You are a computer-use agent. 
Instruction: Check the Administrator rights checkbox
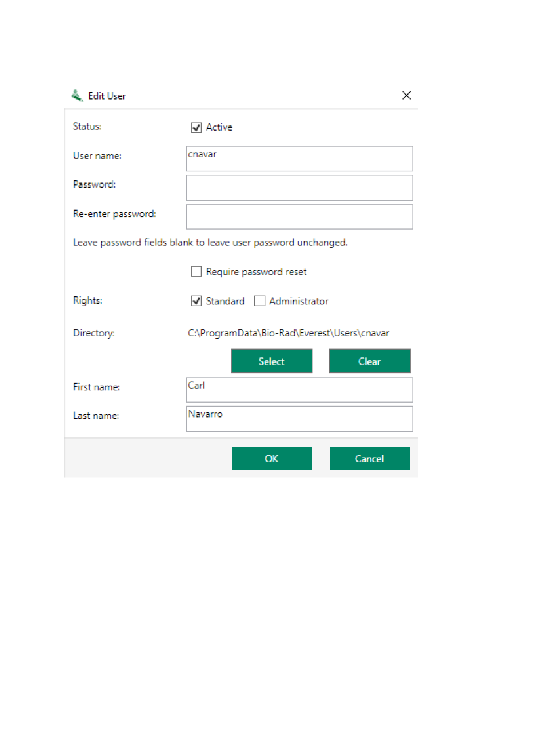(x=259, y=301)
